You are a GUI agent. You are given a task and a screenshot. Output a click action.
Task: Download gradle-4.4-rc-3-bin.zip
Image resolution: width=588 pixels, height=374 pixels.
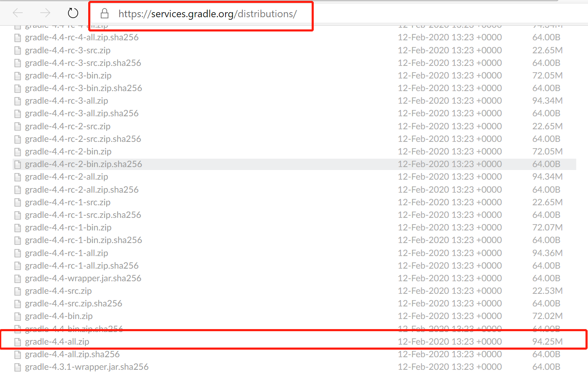68,76
